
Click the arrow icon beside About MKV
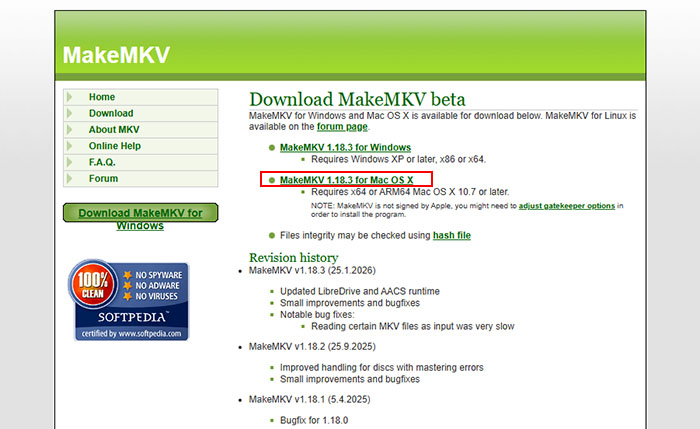pyautogui.click(x=69, y=129)
